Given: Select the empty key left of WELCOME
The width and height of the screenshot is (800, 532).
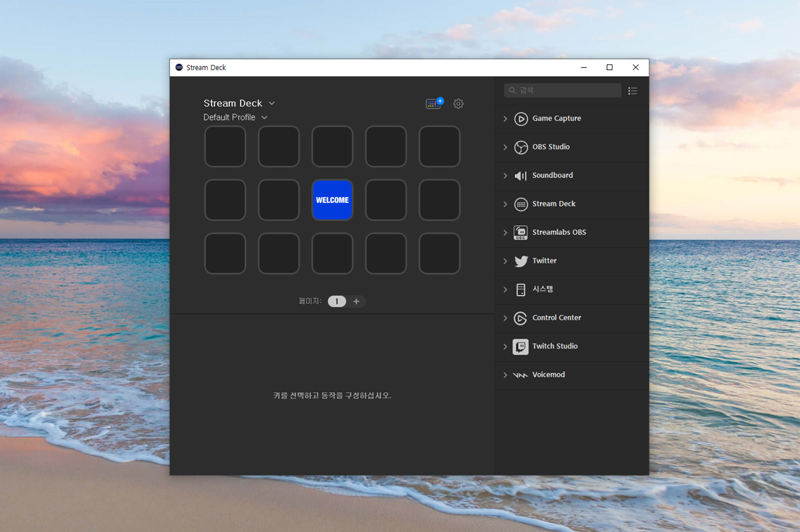Looking at the screenshot, I should [x=279, y=200].
